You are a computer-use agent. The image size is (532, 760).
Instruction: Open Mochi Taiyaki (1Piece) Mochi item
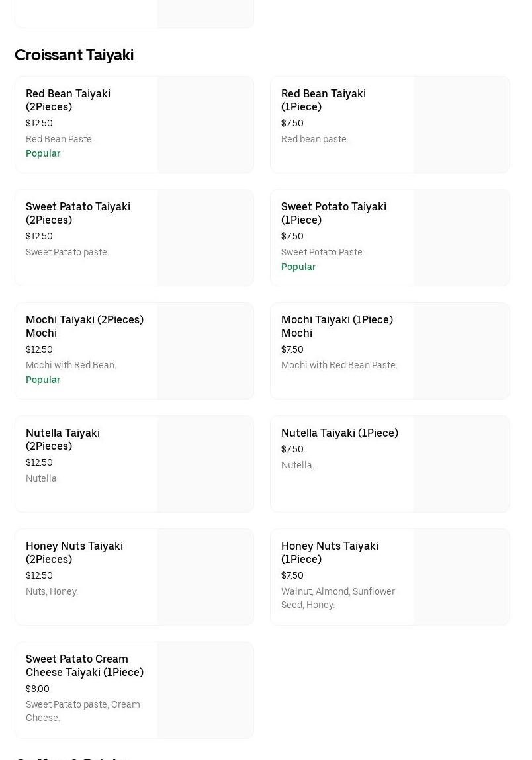pos(337,326)
